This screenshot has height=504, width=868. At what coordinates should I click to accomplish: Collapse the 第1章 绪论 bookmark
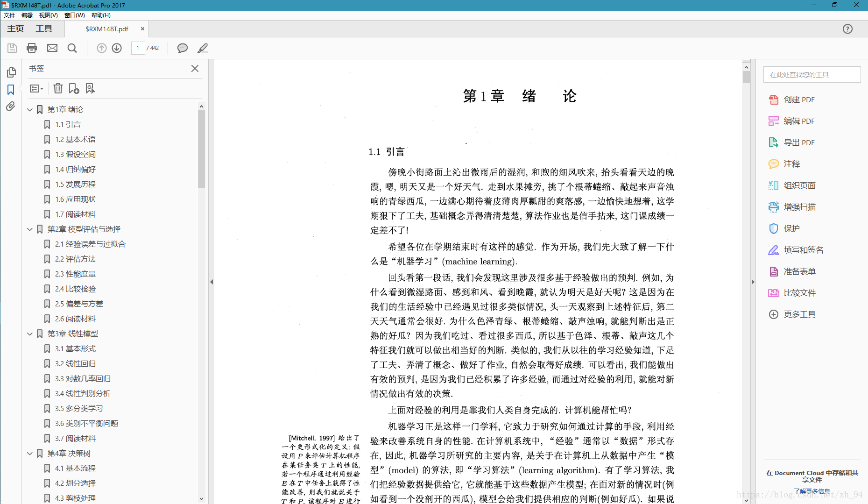coord(30,109)
